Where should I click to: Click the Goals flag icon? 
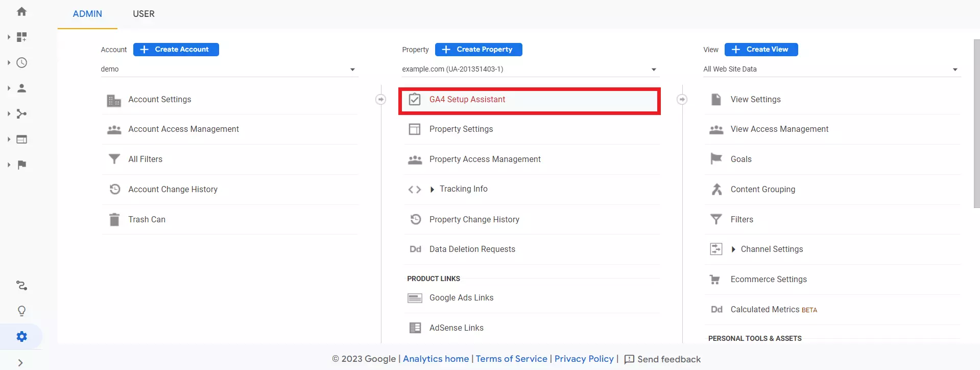pyautogui.click(x=716, y=159)
